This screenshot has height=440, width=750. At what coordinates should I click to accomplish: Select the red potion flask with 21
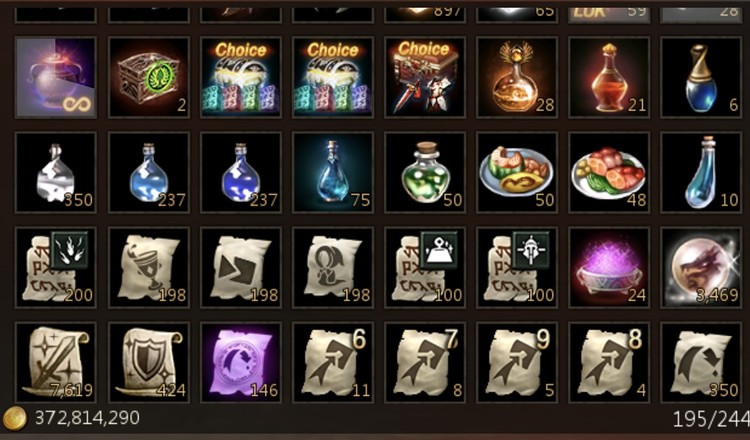(609, 77)
